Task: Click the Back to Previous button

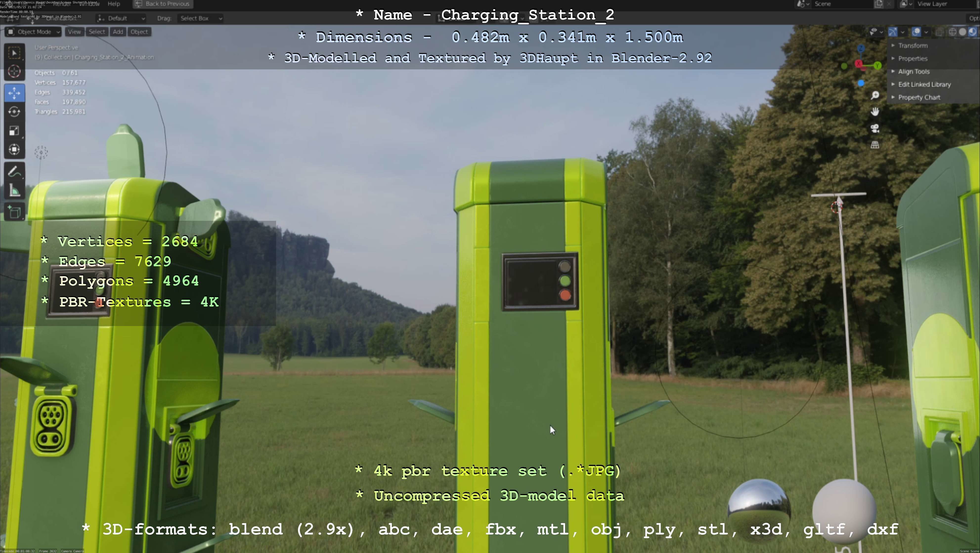Action: tap(163, 4)
